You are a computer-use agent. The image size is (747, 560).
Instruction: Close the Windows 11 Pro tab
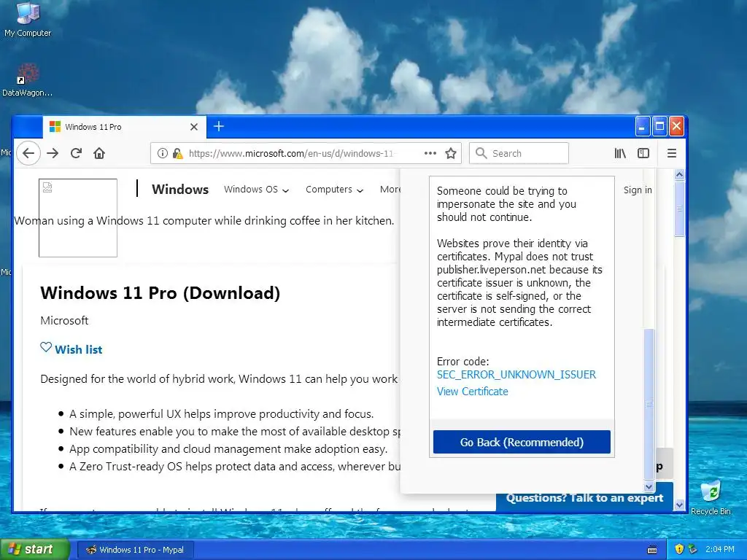pos(194,127)
